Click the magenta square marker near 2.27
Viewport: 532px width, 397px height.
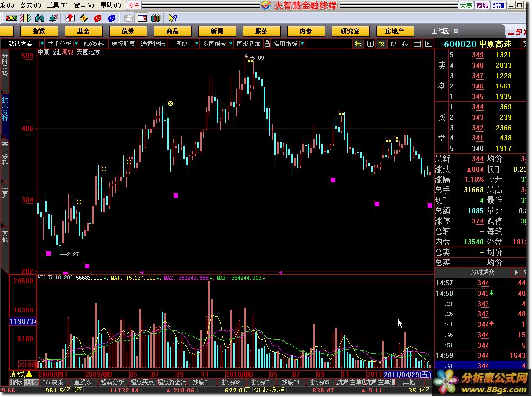point(48,254)
